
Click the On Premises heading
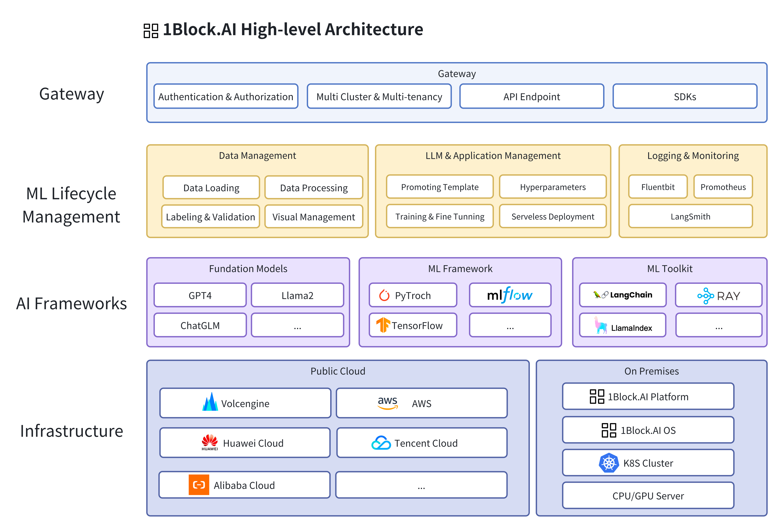(651, 371)
